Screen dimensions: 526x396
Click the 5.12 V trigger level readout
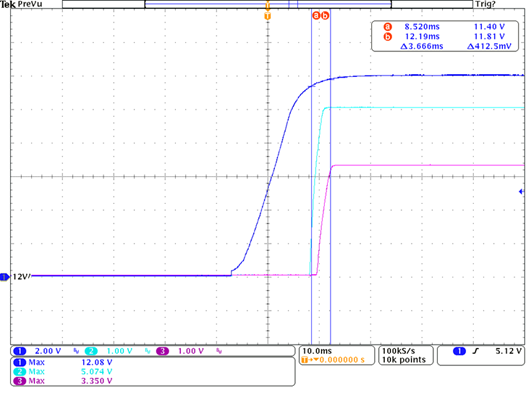[509, 351]
